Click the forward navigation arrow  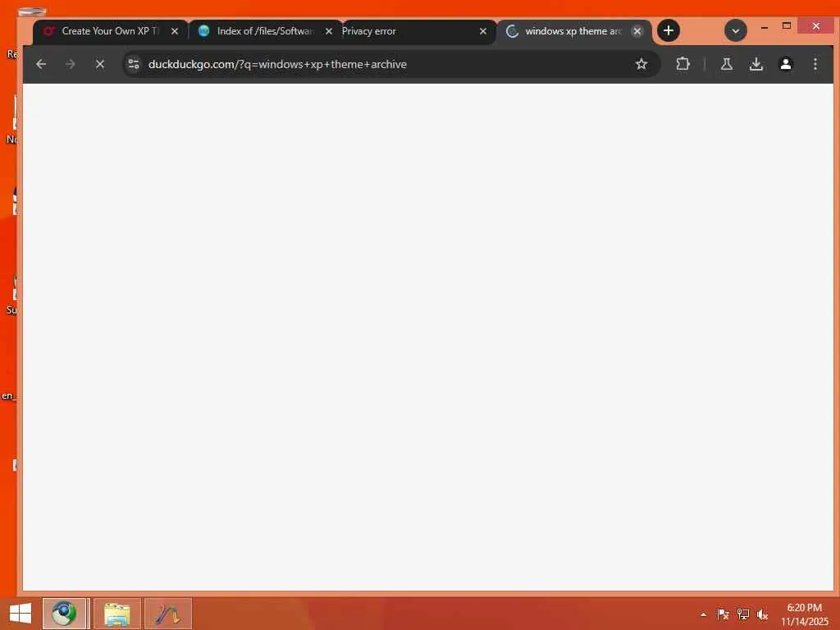[x=71, y=64]
